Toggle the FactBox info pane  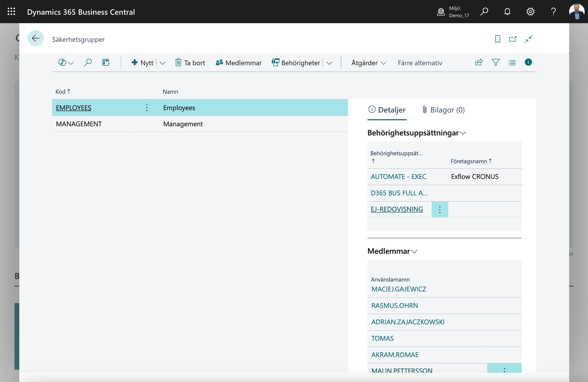tap(528, 62)
